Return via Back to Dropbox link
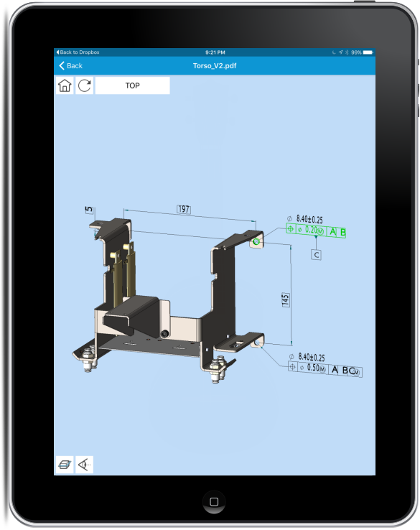Viewport: 420px width, 530px height. 78,52
